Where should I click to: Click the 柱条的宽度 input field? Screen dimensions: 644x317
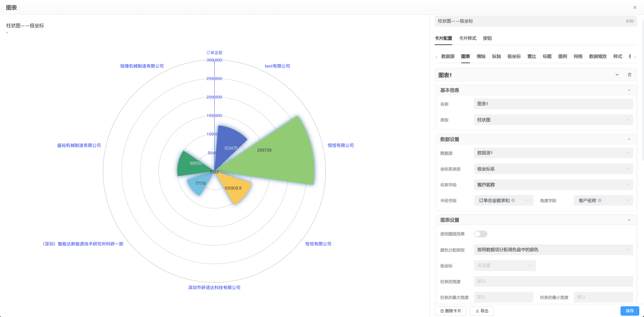(553, 281)
